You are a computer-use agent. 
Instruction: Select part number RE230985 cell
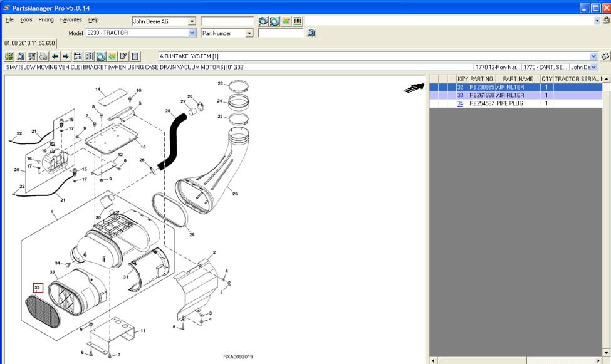(482, 87)
